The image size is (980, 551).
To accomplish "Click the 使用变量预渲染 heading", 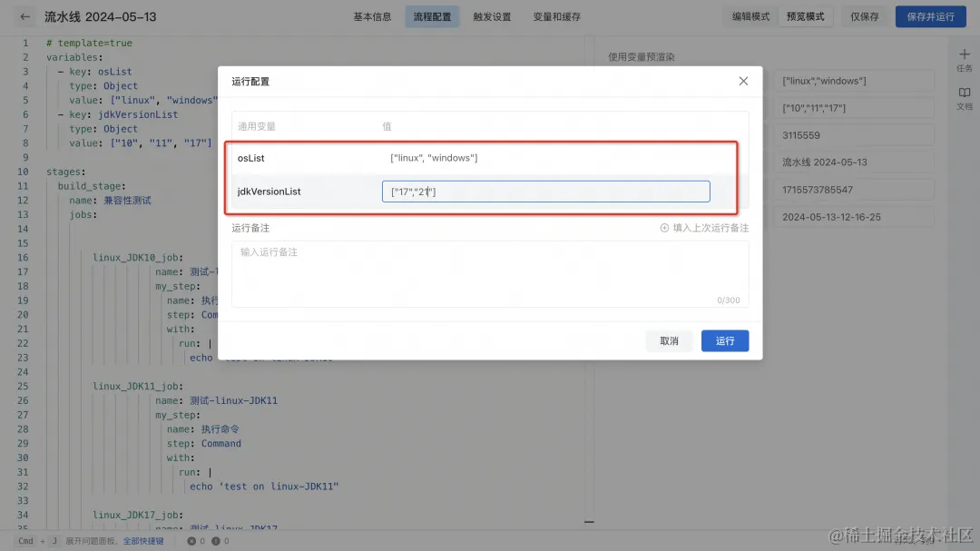I will [x=642, y=57].
